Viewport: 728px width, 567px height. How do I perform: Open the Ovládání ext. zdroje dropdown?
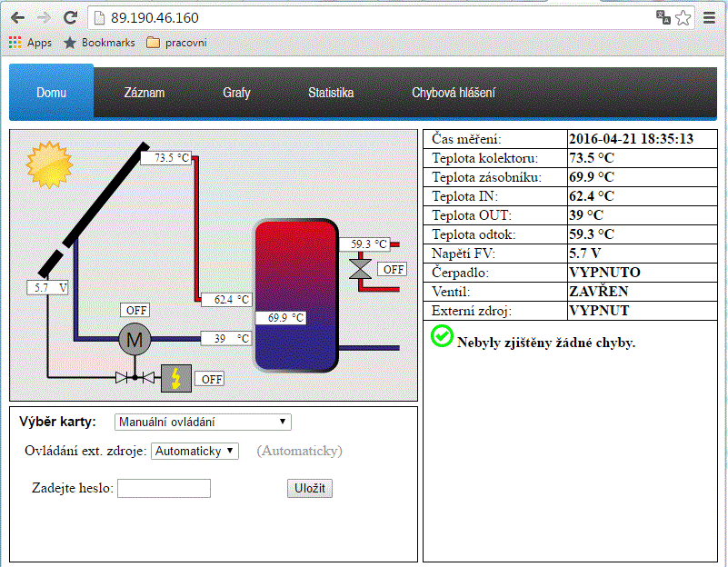pos(195,451)
